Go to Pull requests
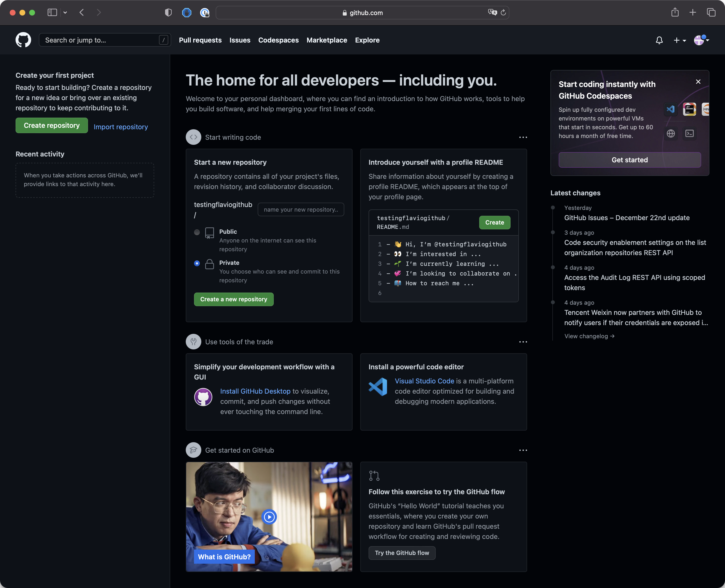This screenshot has width=725, height=588. tap(200, 40)
